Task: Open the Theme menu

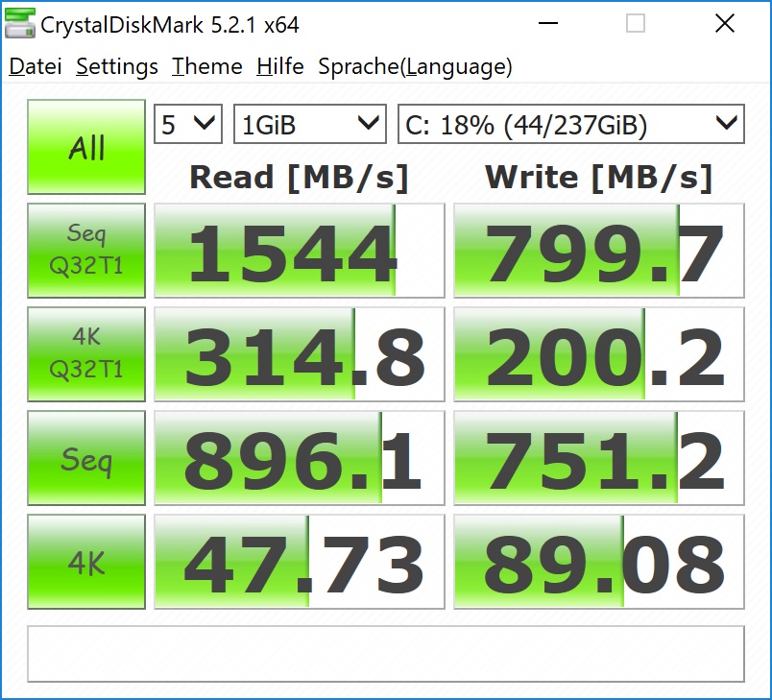Action: pos(206,66)
